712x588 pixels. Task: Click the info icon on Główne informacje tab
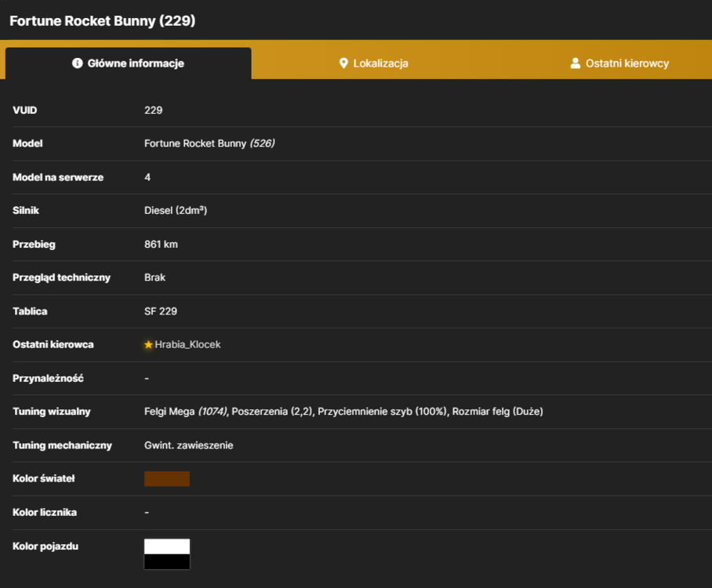(77, 64)
